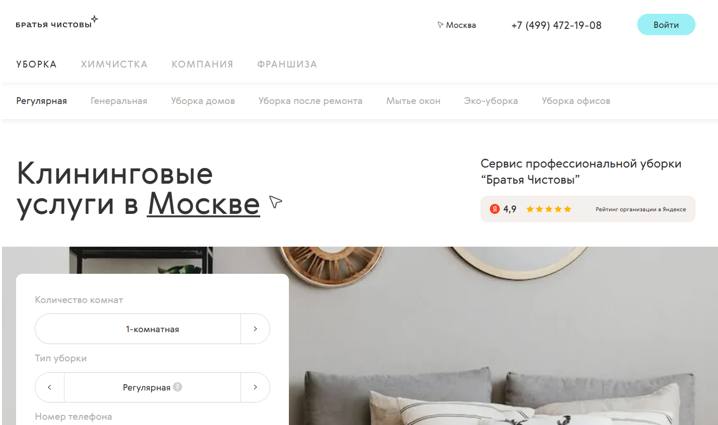This screenshot has width=718, height=425.
Task: Select the Генеральная cleaning tab
Action: [119, 101]
